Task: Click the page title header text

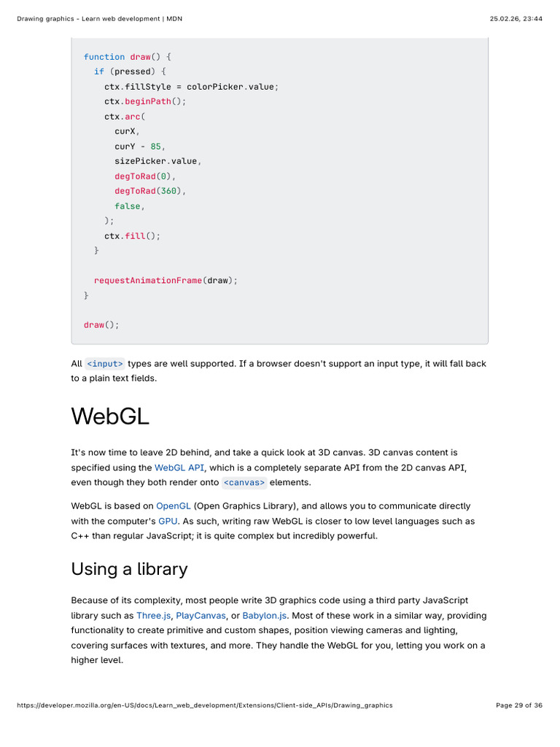Action: tap(99, 19)
